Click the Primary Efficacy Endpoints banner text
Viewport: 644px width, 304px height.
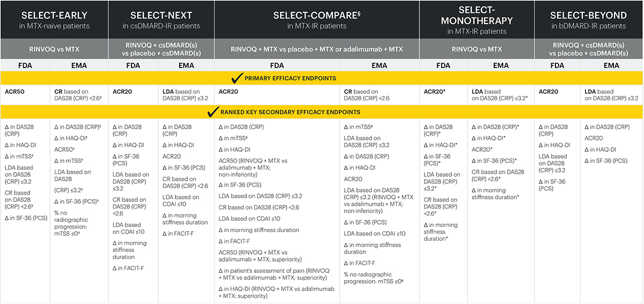tap(290, 78)
